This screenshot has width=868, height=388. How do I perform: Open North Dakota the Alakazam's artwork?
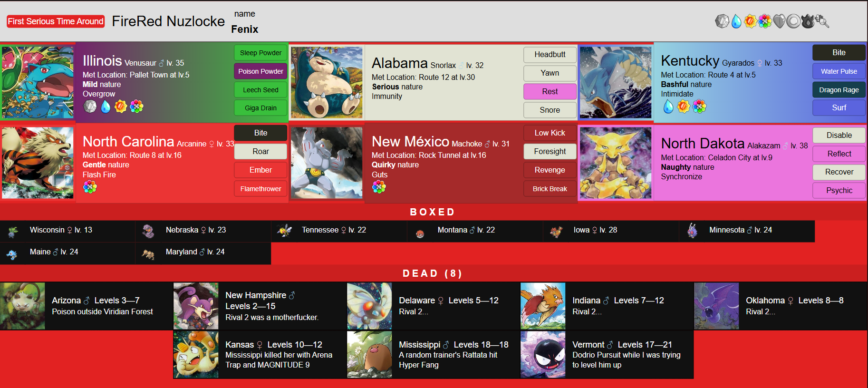[x=616, y=163]
